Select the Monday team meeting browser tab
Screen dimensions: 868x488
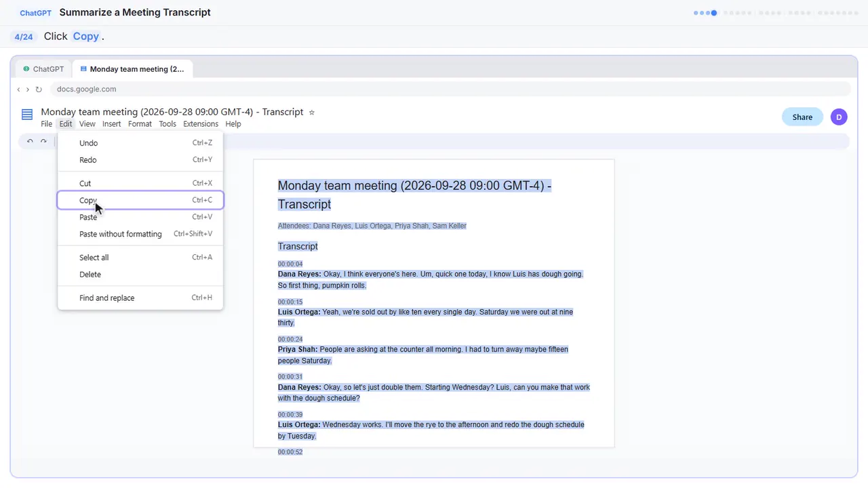point(132,69)
